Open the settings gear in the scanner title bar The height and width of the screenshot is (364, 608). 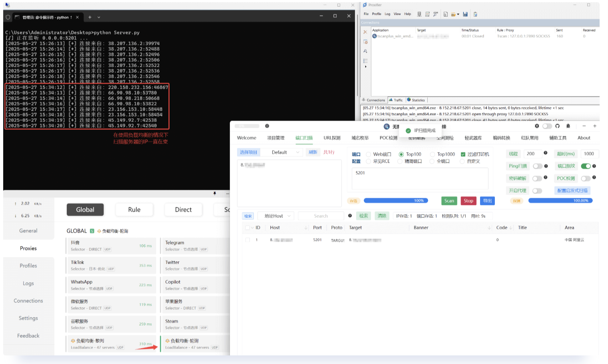click(x=537, y=126)
